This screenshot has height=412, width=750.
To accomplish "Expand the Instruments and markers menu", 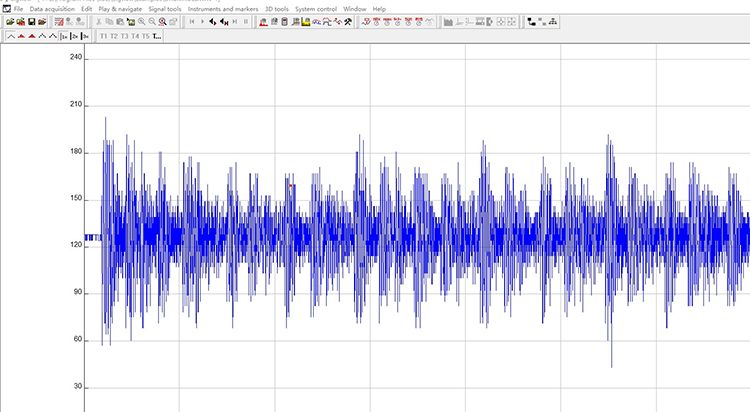I will coord(223,9).
